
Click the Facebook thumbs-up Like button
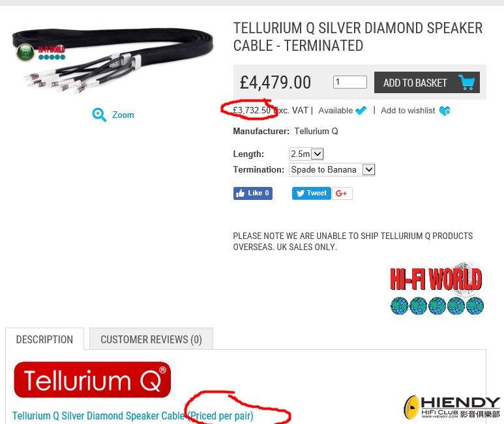[x=253, y=193]
